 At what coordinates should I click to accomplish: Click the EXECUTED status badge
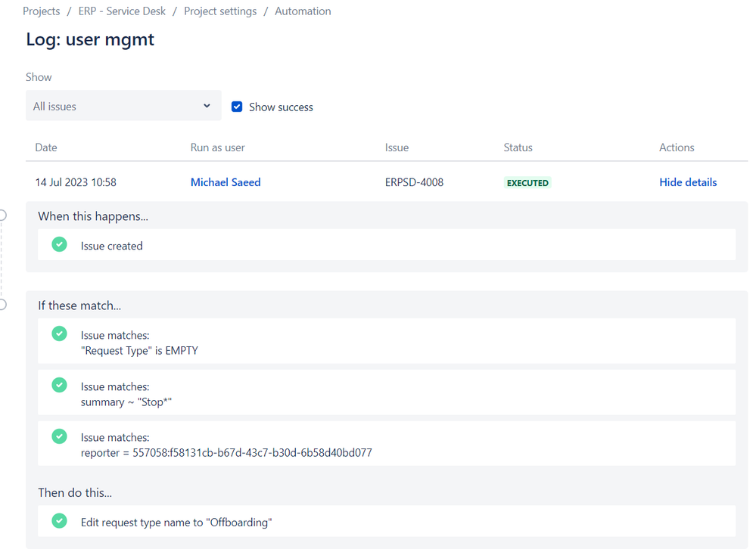tap(527, 183)
